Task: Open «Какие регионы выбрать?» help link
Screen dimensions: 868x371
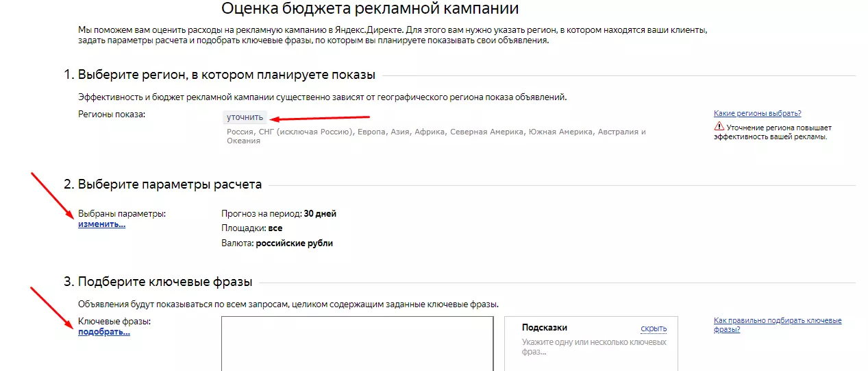Action: pyautogui.click(x=757, y=114)
